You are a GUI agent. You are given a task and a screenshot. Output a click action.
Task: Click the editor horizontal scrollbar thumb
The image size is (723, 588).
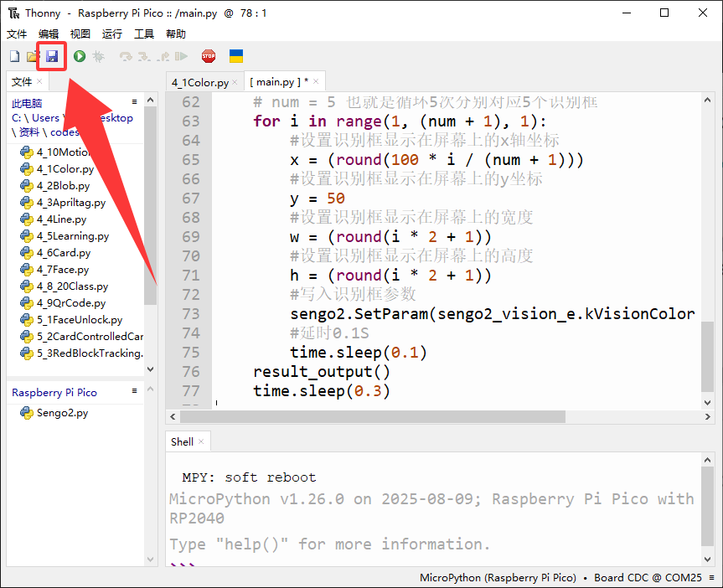(x=373, y=416)
